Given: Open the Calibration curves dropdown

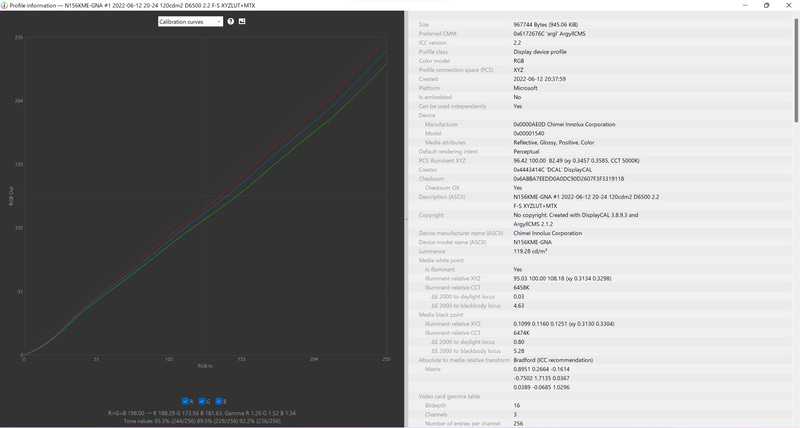Looking at the screenshot, I should coord(190,21).
